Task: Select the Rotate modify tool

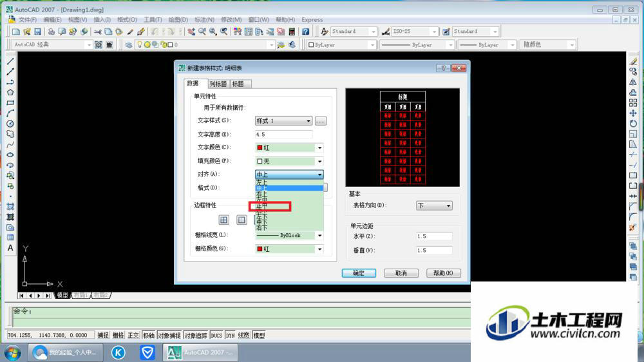Action: [x=633, y=123]
